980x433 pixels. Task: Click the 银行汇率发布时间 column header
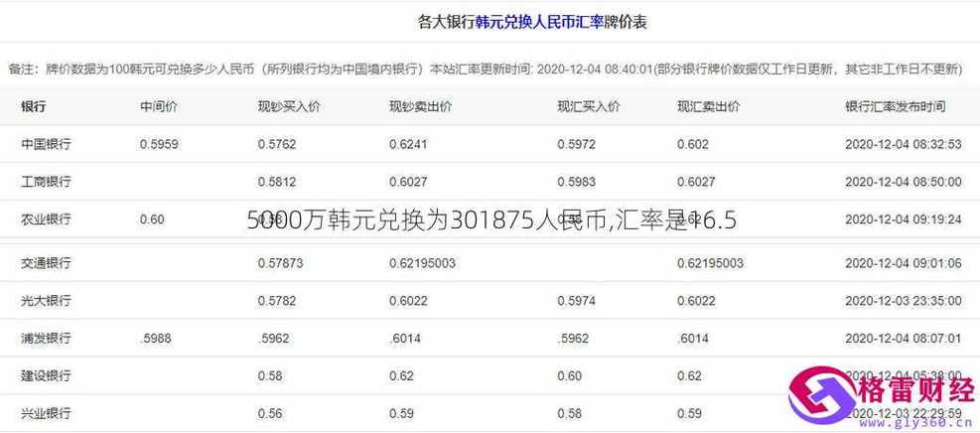pos(895,107)
